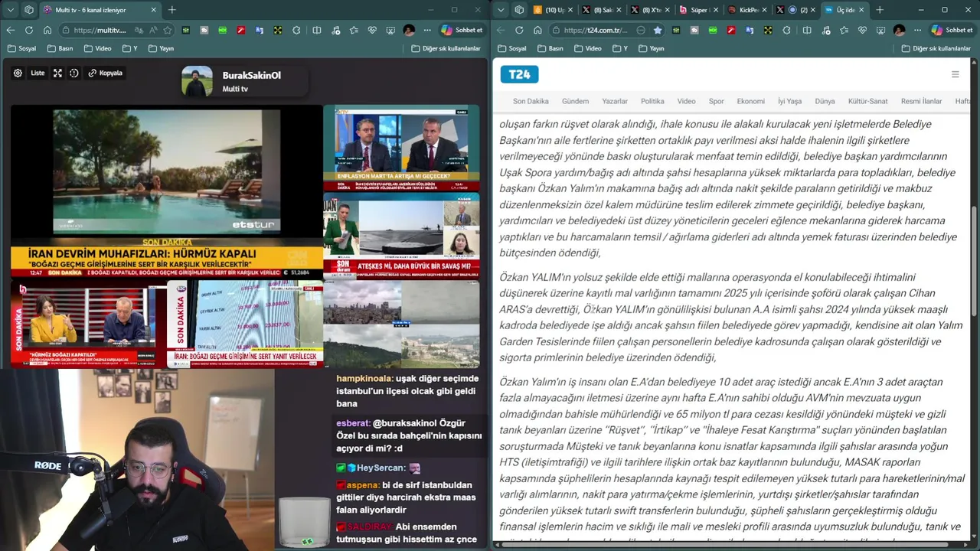Click read aloud icon in Multi tv address bar
This screenshot has height=551, width=980.
click(x=153, y=31)
